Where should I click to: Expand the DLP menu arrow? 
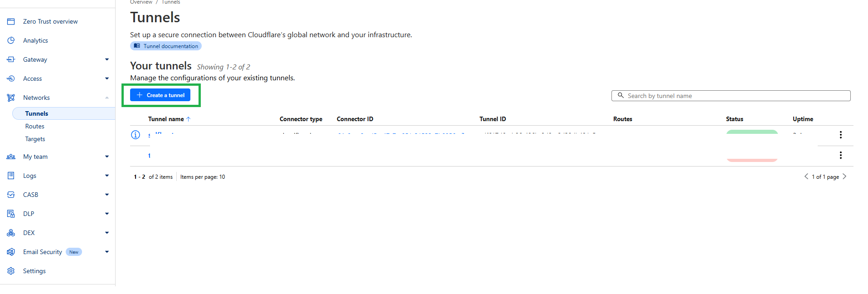click(x=107, y=214)
